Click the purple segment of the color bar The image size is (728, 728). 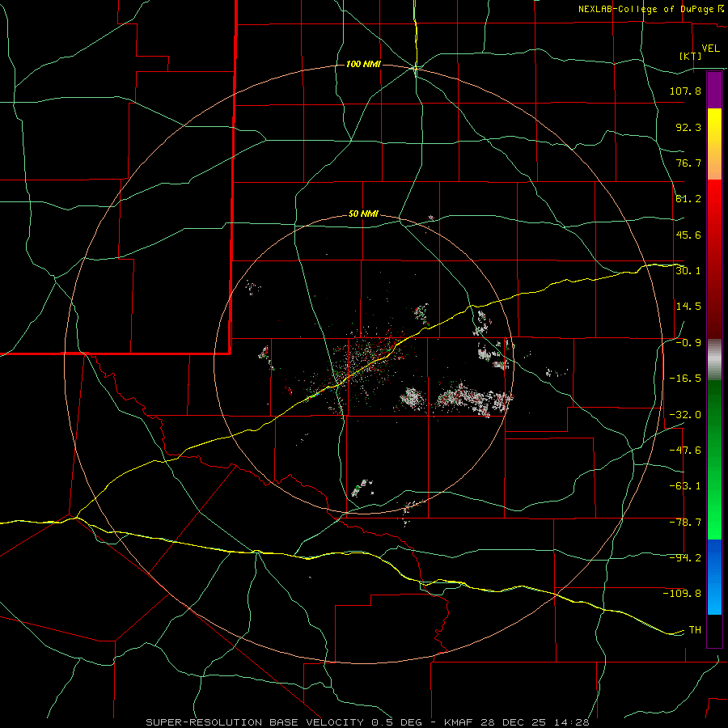point(714,90)
